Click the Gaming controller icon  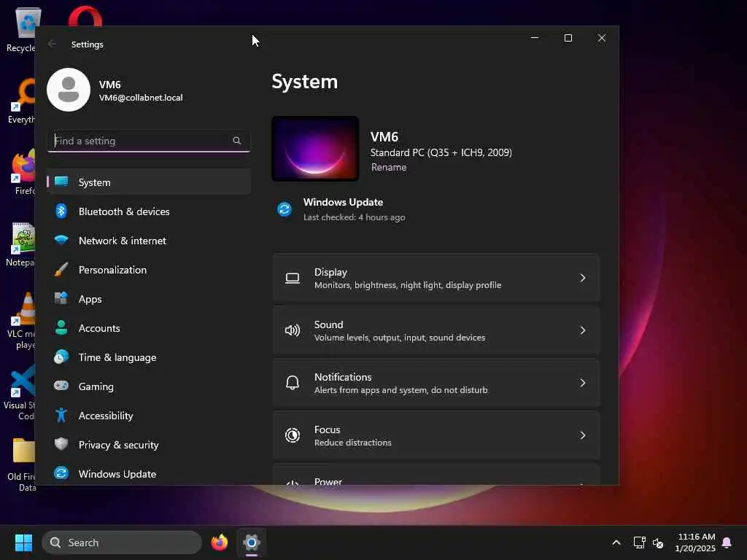click(61, 386)
